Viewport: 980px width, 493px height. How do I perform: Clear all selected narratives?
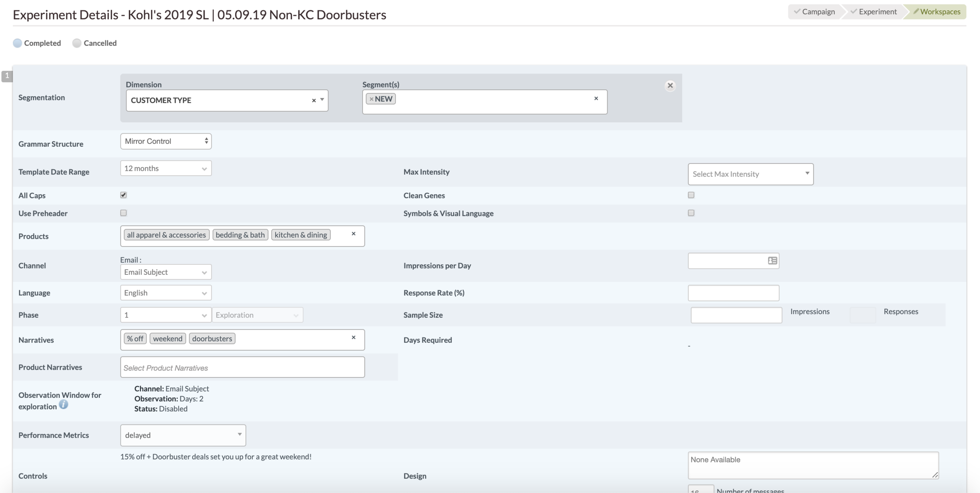pyautogui.click(x=353, y=337)
